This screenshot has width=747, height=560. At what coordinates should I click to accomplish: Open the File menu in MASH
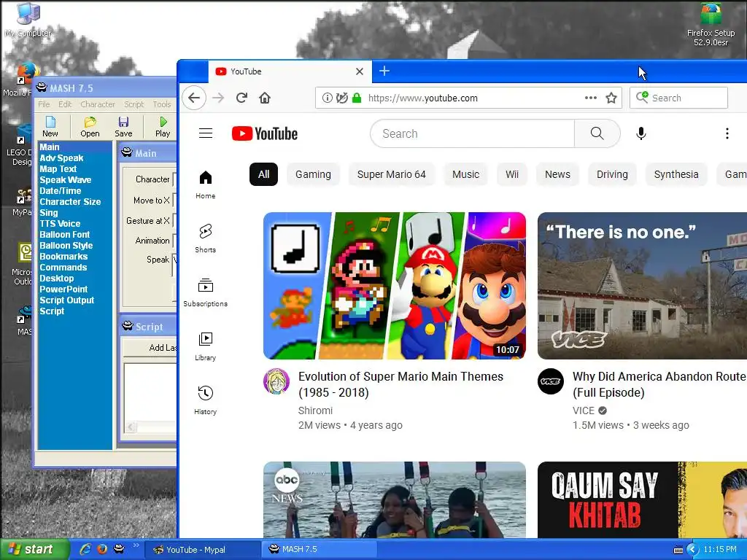[44, 104]
